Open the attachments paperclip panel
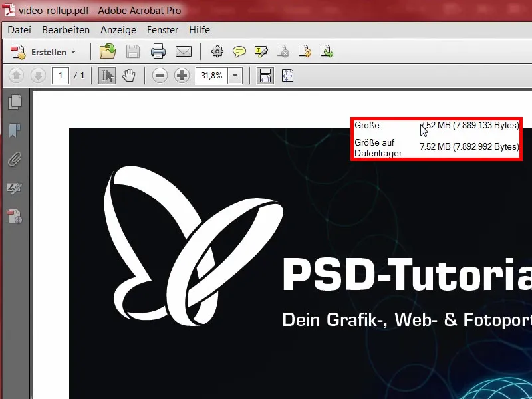Screen dimensions: 532x399 coord(15,159)
